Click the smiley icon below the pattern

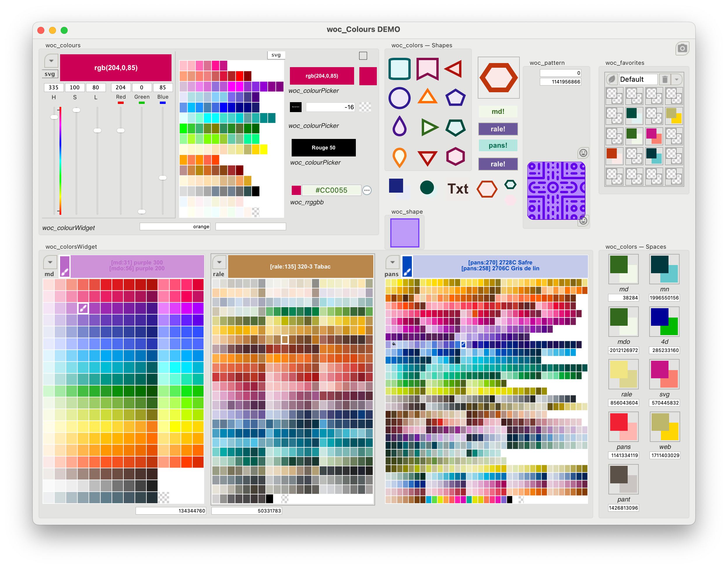pyautogui.click(x=583, y=220)
